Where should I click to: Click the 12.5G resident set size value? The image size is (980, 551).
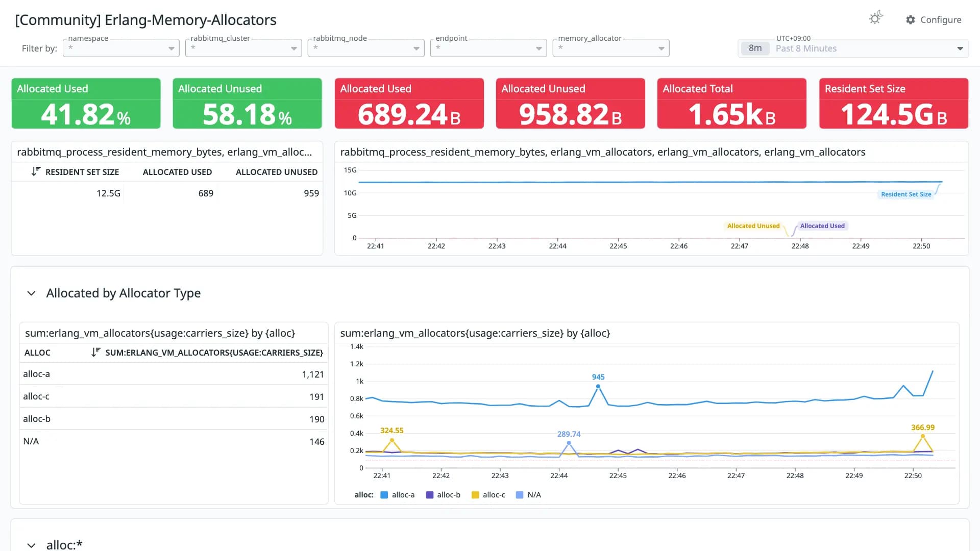[x=108, y=193]
